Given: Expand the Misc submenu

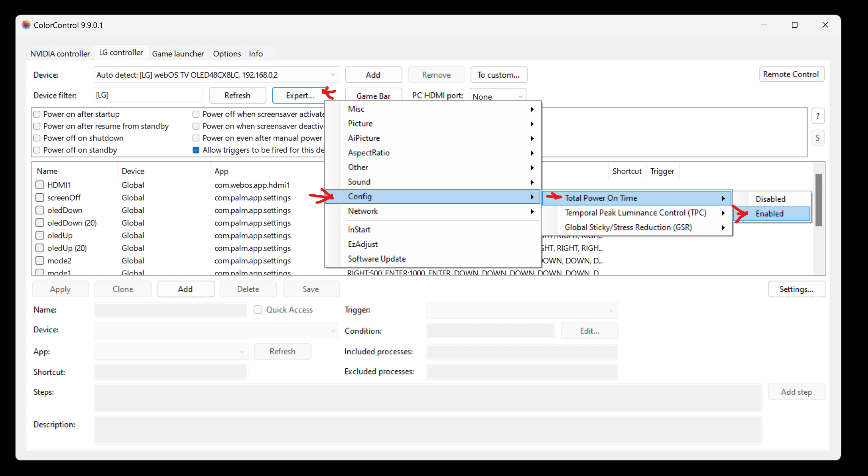Looking at the screenshot, I should tap(432, 109).
